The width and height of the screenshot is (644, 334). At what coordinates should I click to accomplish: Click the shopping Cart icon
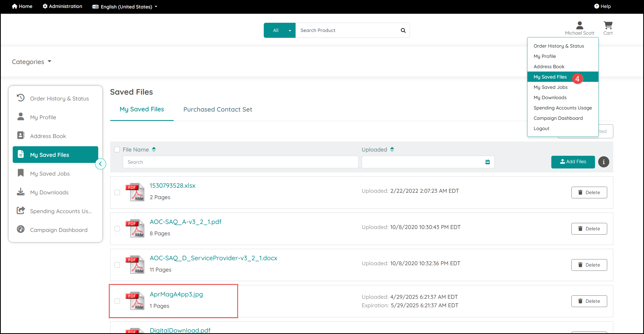pyautogui.click(x=608, y=25)
